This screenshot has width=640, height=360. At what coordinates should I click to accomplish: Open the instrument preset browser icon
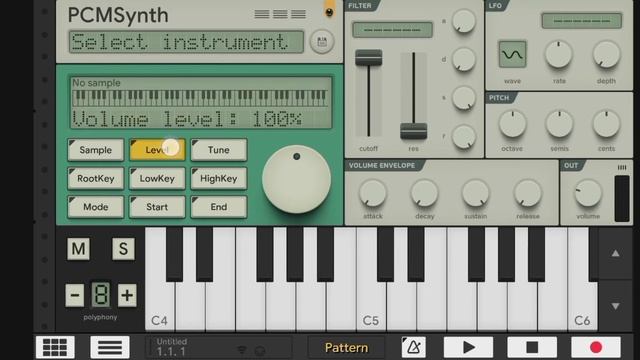pyautogui.click(x=322, y=42)
